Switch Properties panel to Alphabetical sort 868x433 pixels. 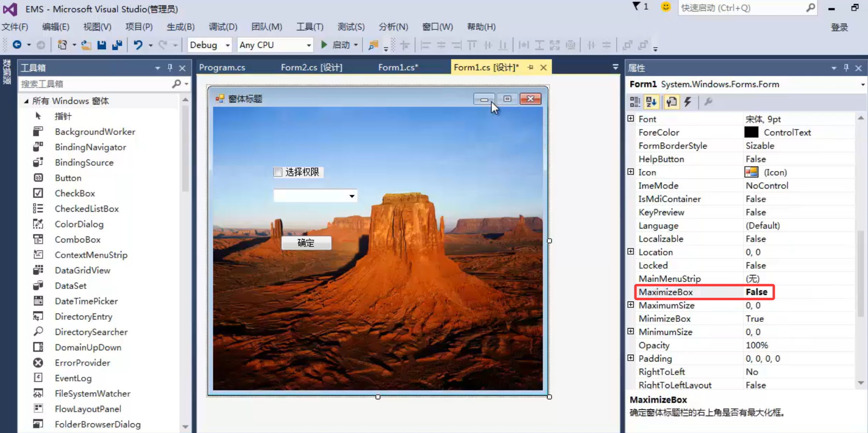coord(651,101)
